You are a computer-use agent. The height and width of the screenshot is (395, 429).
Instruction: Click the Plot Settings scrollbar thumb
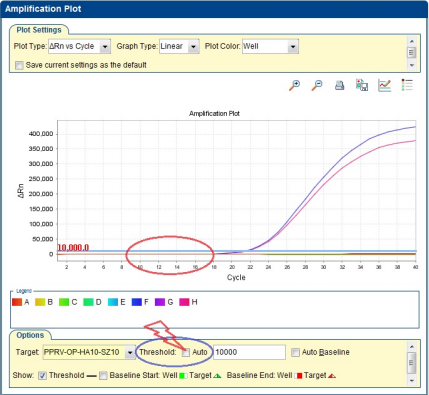[x=412, y=53]
